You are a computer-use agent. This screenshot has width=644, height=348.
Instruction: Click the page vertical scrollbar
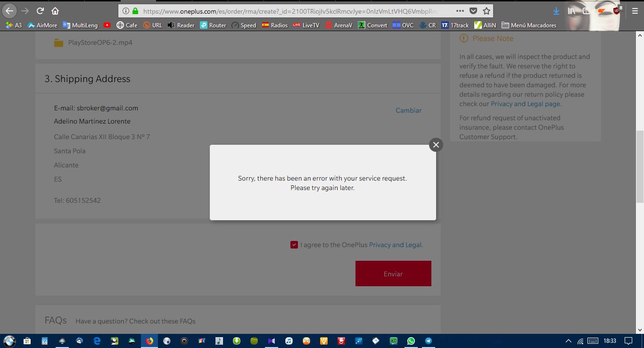640,166
